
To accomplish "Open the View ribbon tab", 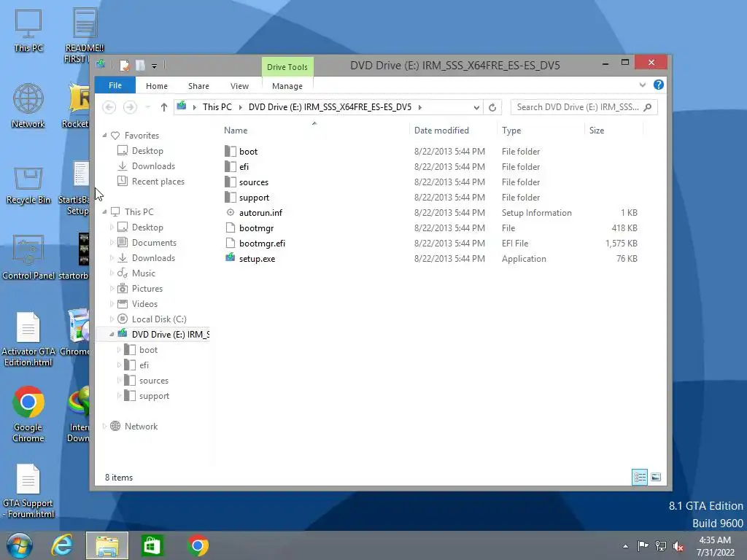I will click(x=239, y=86).
